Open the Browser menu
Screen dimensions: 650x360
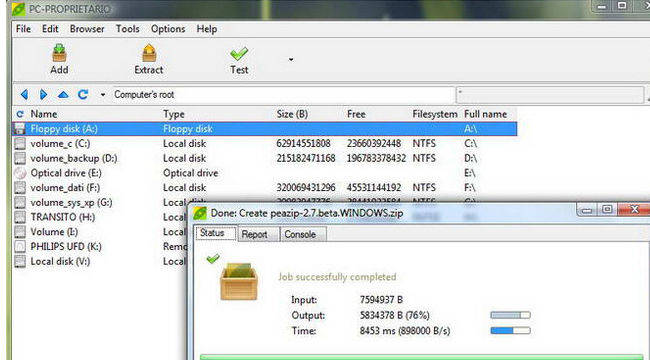pos(87,29)
